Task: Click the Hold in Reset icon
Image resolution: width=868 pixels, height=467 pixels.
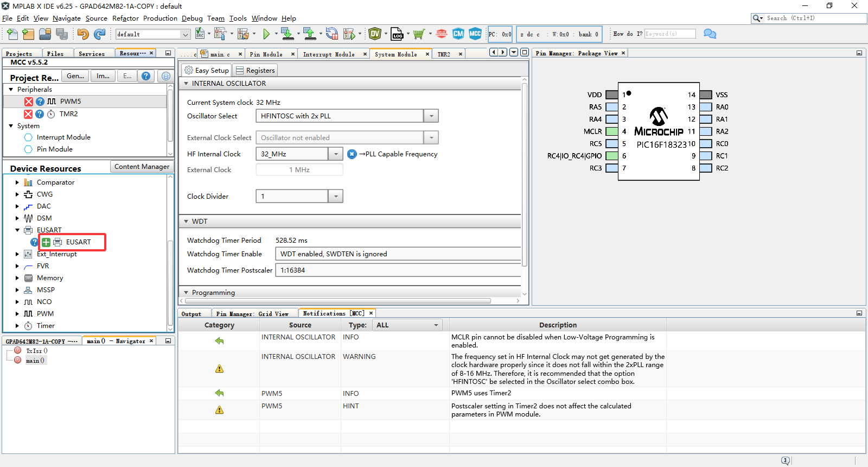Action: tap(332, 34)
